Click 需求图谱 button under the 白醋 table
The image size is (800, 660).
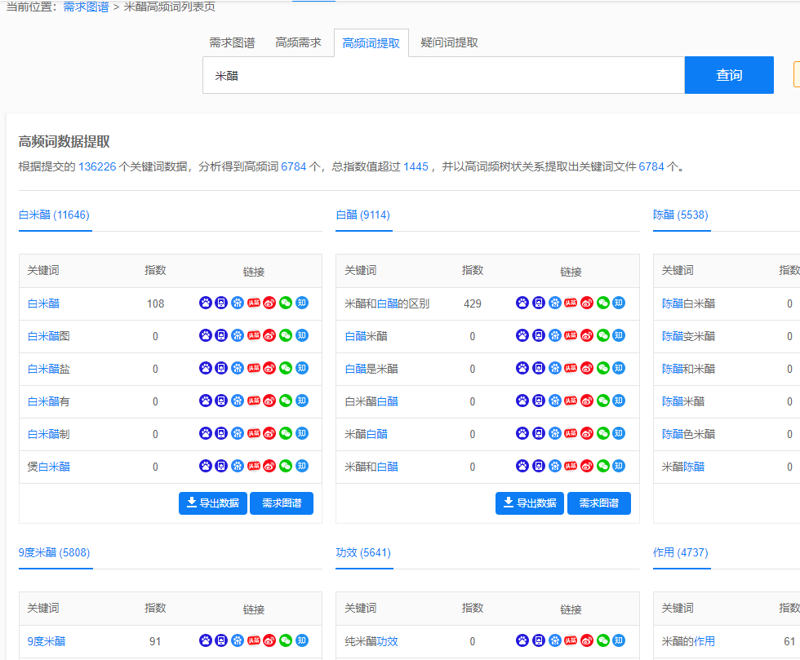[x=599, y=503]
